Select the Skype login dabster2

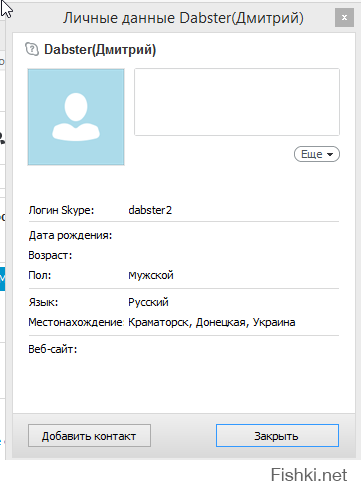(x=150, y=210)
